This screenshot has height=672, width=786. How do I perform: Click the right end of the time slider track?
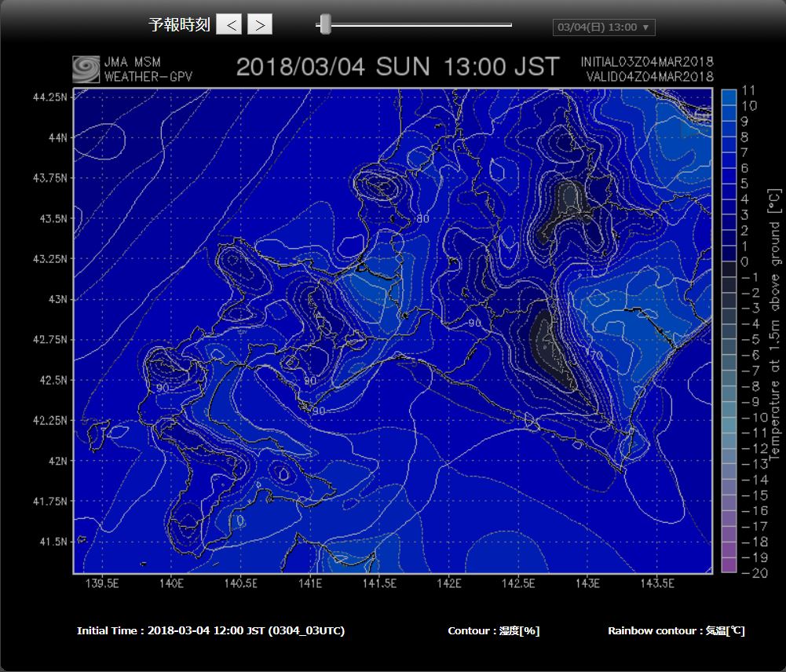tap(510, 25)
